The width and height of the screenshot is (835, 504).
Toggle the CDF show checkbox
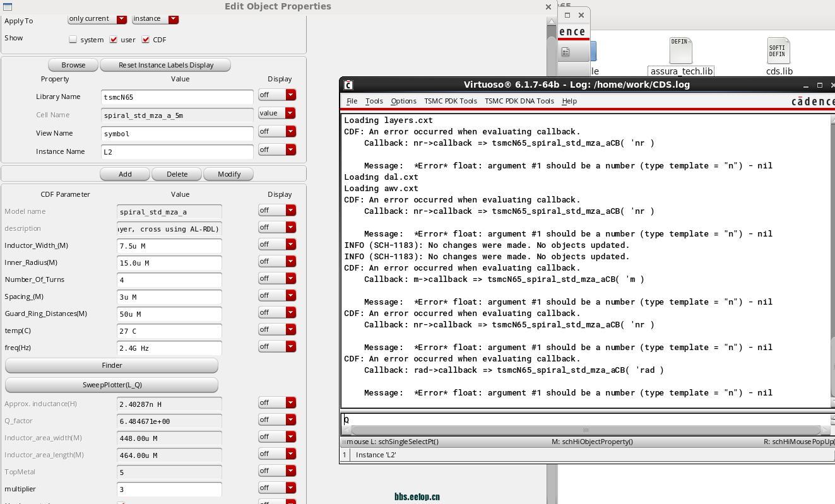pyautogui.click(x=146, y=39)
